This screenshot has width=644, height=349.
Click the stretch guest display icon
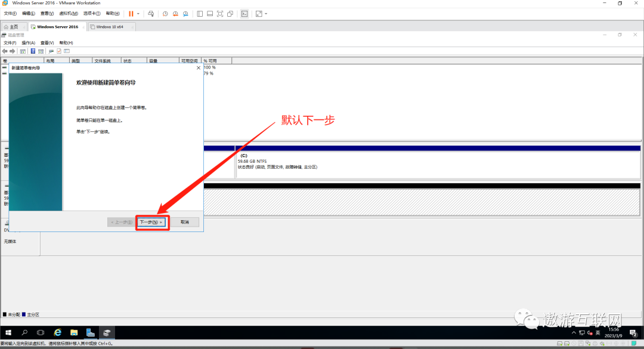pyautogui.click(x=259, y=14)
